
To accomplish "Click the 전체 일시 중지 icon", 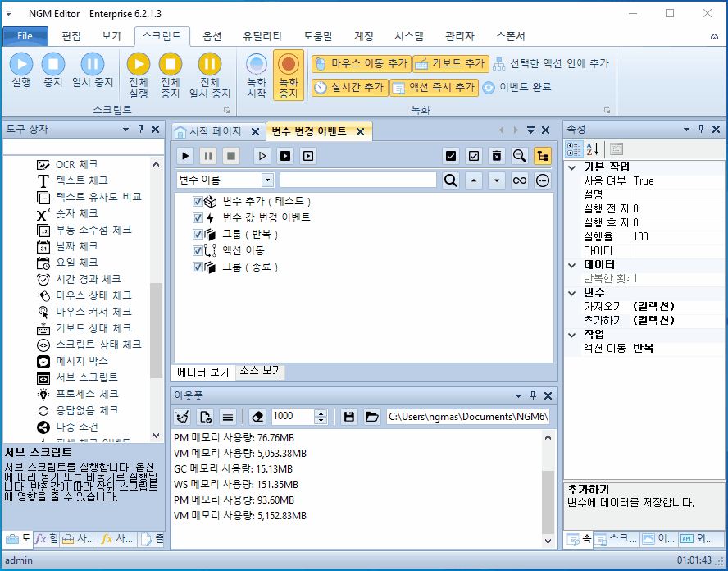I will [209, 64].
